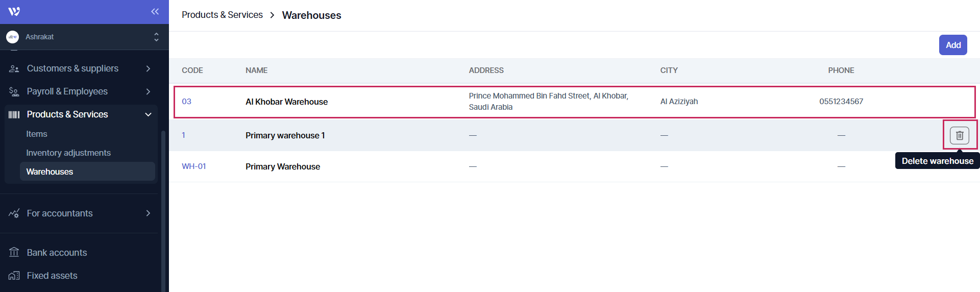Collapse the Products & Services section chevron
Viewport: 980px width, 292px height.
148,114
